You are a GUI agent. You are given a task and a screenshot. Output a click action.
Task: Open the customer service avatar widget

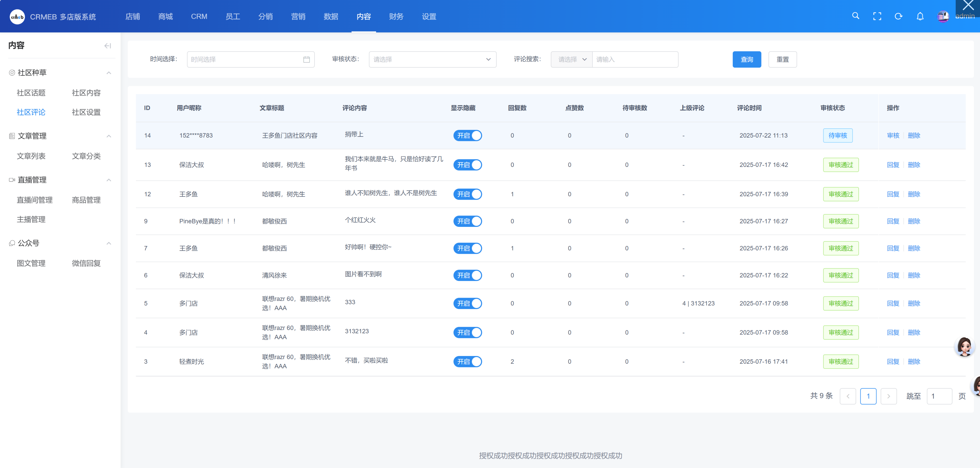pyautogui.click(x=965, y=346)
